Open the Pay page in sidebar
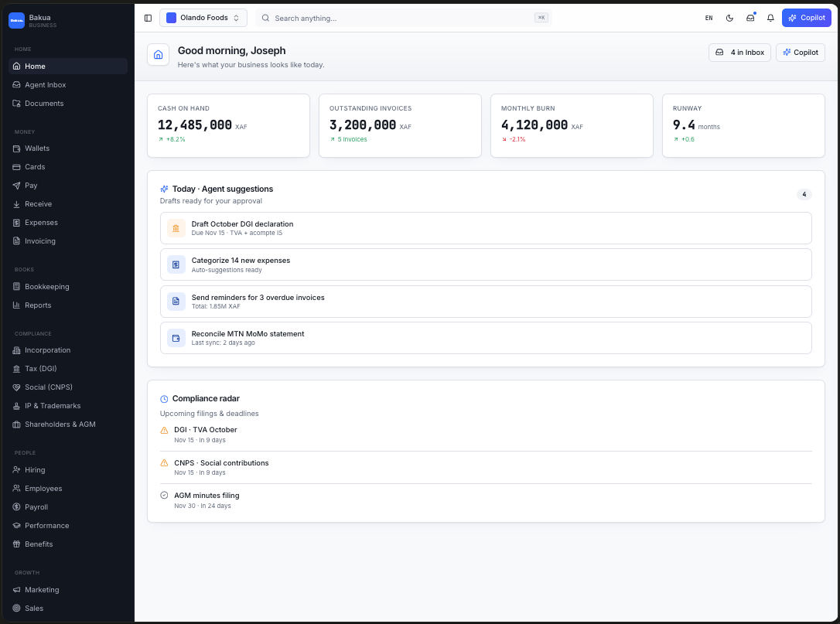840x624 pixels. 68,186
